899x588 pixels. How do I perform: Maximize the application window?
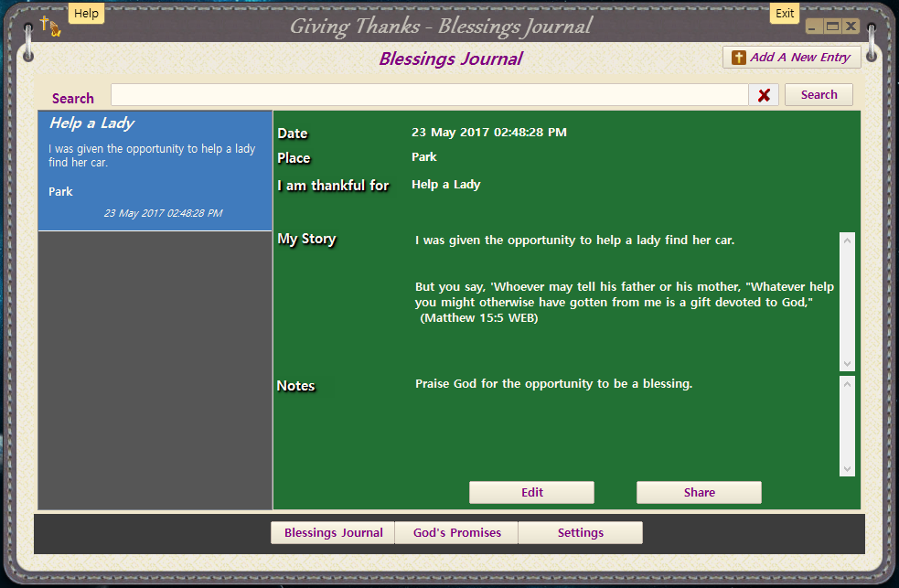point(832,27)
